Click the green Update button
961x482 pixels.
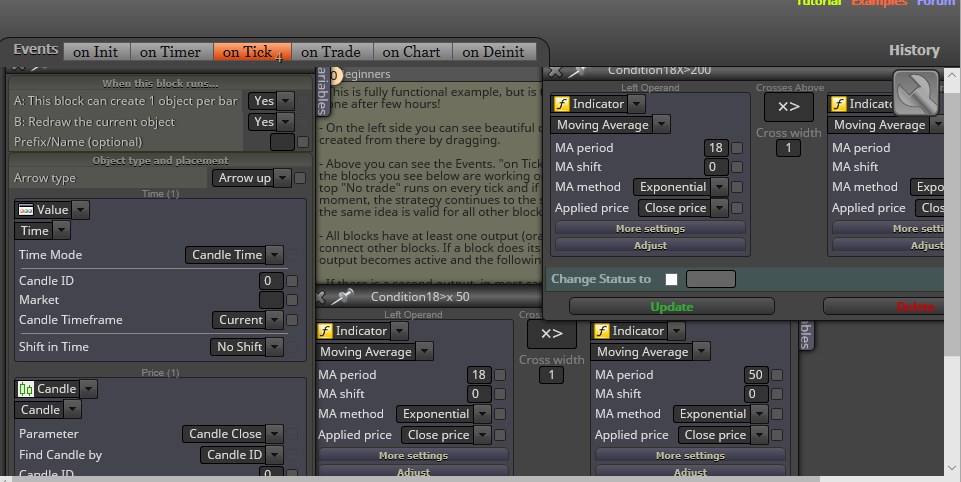672,307
